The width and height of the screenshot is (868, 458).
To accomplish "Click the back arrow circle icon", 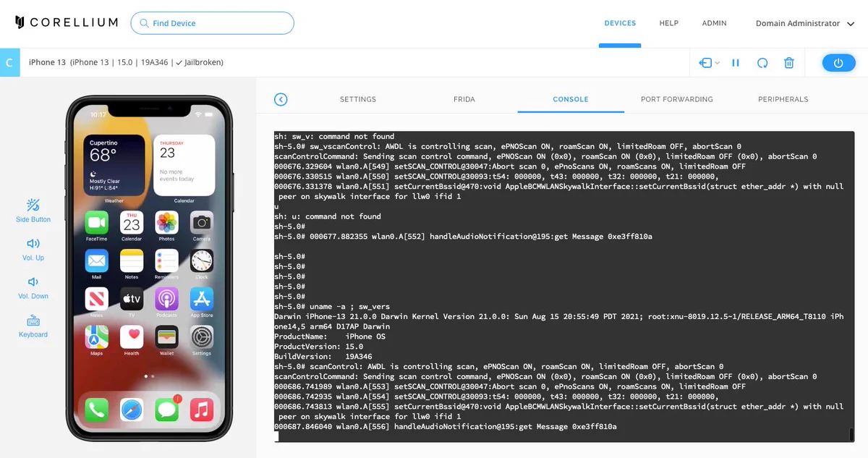I will (x=281, y=99).
